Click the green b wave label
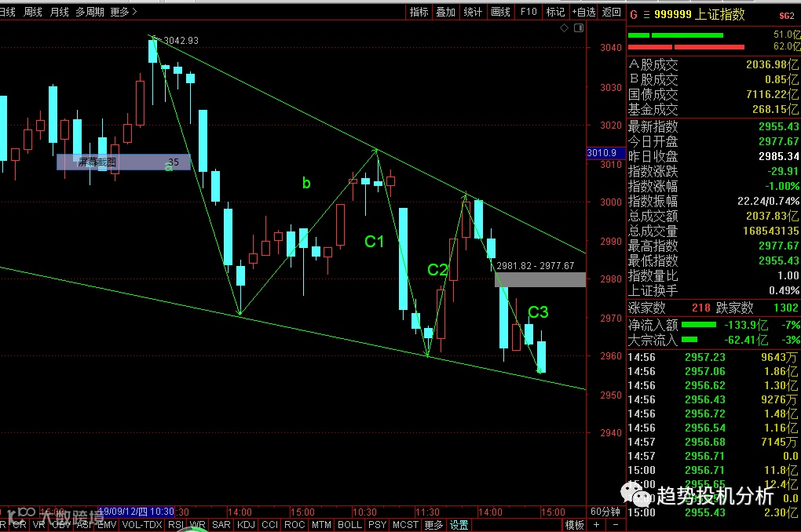801x532 pixels. [x=306, y=183]
